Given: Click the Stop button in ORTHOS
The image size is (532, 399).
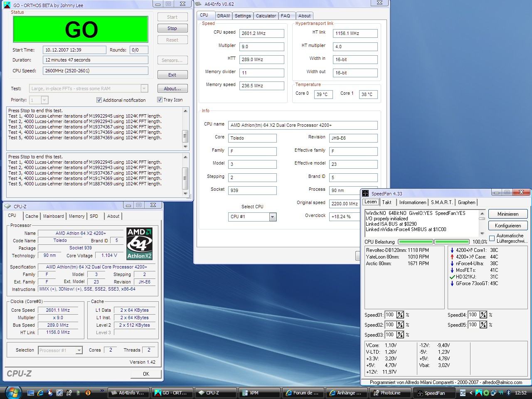Looking at the screenshot, I should 172,28.
